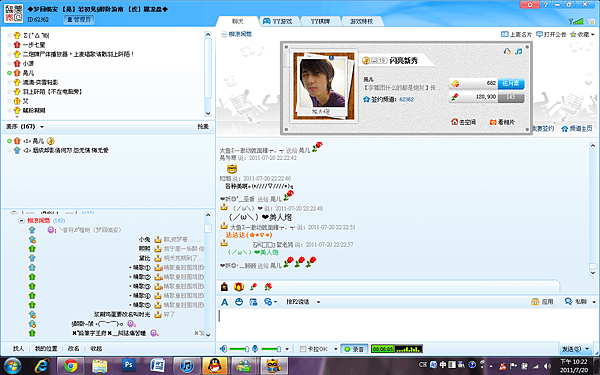This screenshot has height=375, width=600.
Task: Open the audio settings dropdown beside mic slider
Action: tap(287, 349)
